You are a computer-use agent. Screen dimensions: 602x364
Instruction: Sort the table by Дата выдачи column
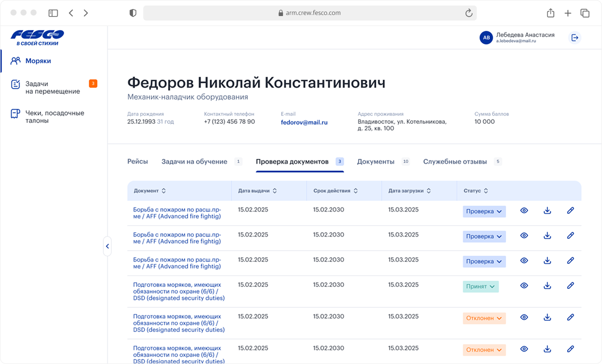click(257, 191)
